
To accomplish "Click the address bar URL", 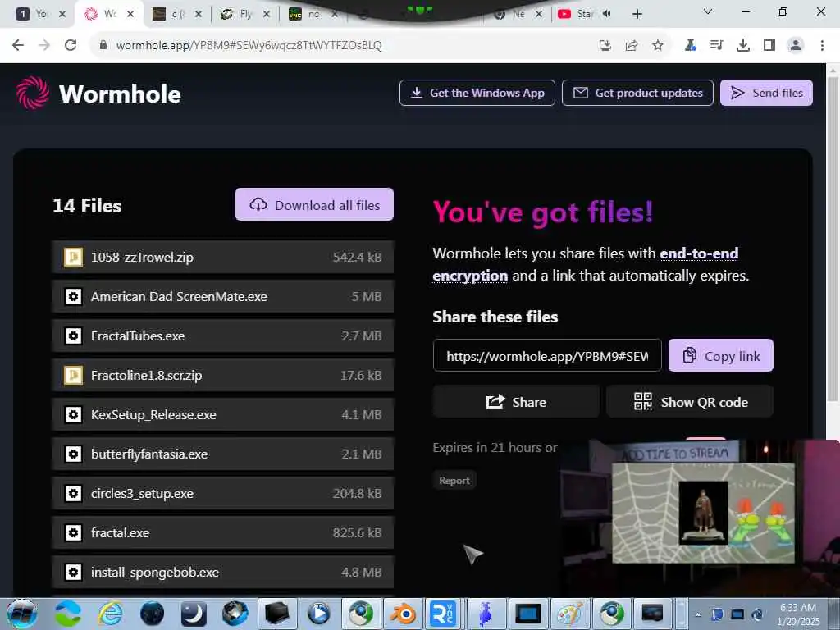I will [x=249, y=45].
